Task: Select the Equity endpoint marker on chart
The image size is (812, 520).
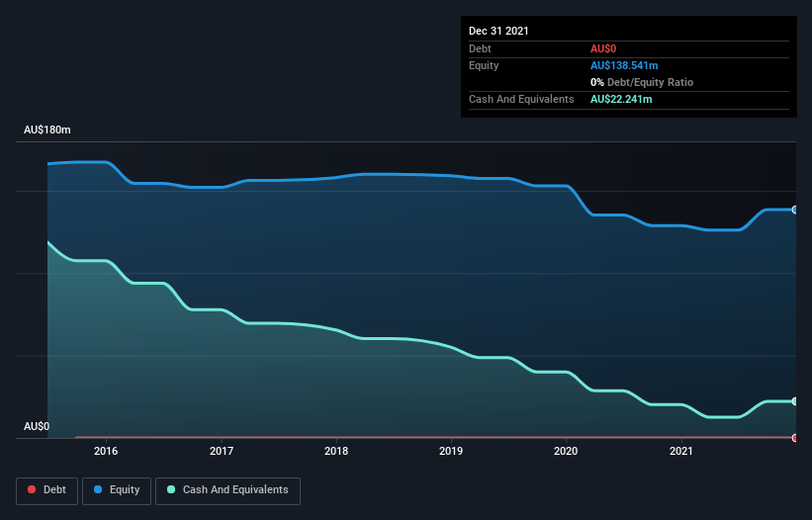Action: [x=794, y=210]
